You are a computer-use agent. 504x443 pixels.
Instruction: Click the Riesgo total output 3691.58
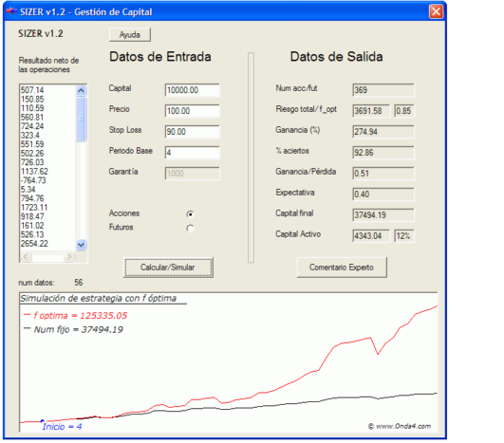click(371, 111)
